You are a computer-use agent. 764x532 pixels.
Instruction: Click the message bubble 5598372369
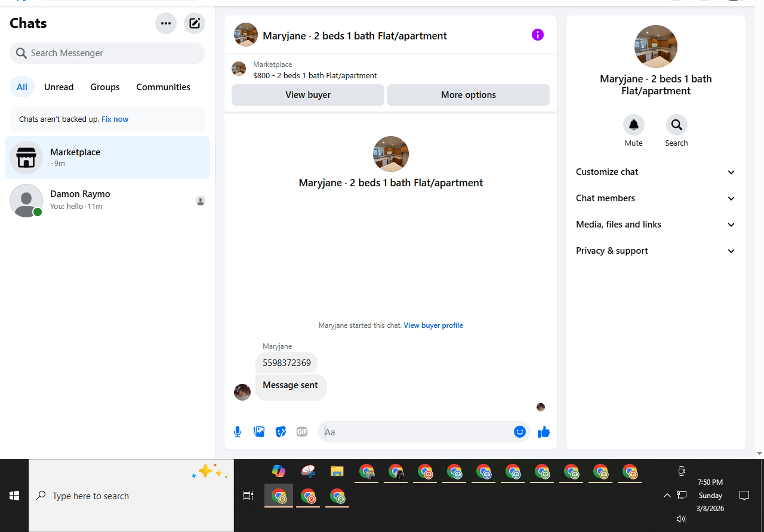coord(286,363)
